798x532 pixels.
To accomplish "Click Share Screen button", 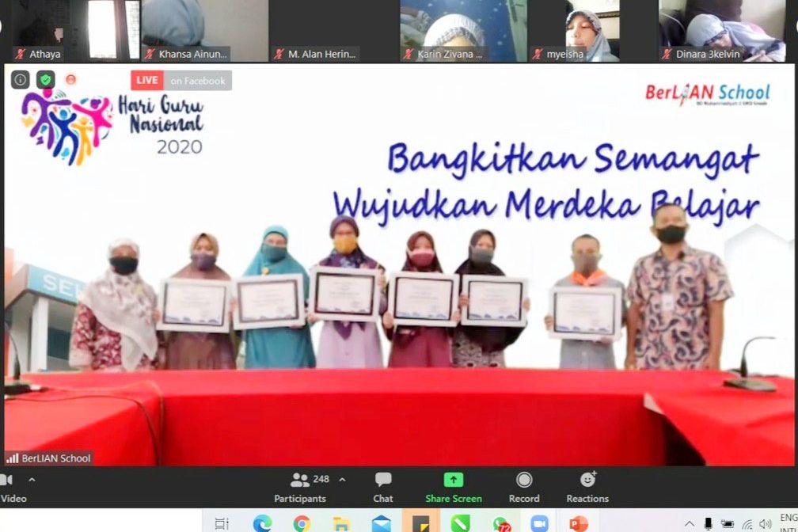I will point(454,488).
